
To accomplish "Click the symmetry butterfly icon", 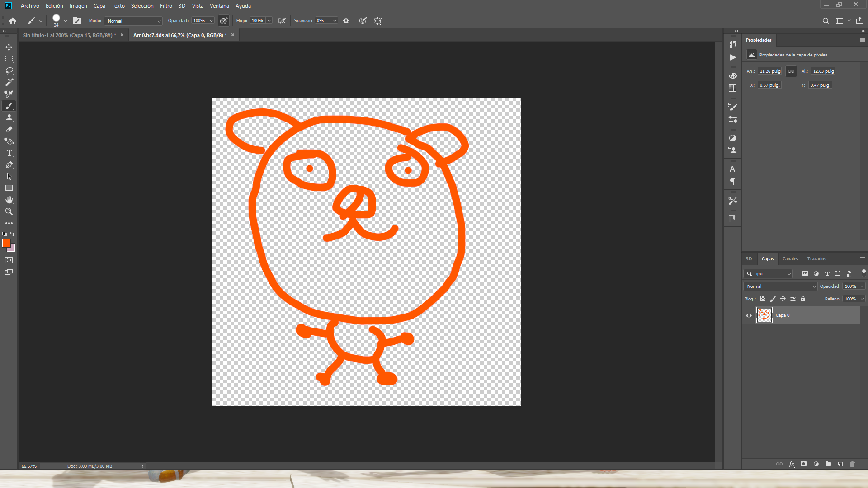I will click(378, 21).
